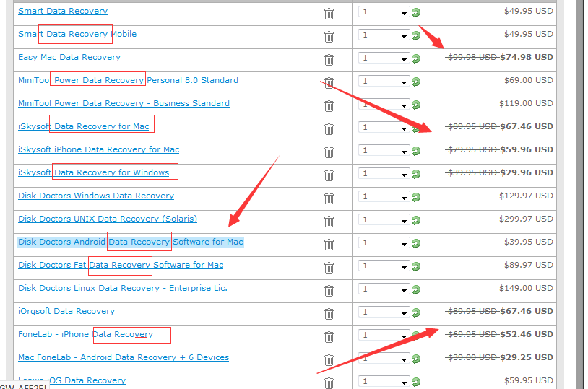Delete Smart Data Recovery via trash icon
Image resolution: width=588 pixels, height=389 pixels.
click(329, 14)
